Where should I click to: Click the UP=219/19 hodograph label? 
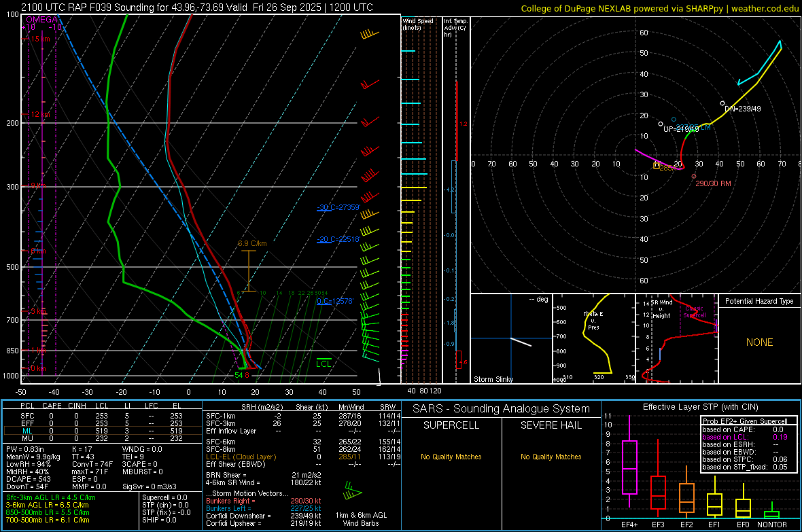681,129
